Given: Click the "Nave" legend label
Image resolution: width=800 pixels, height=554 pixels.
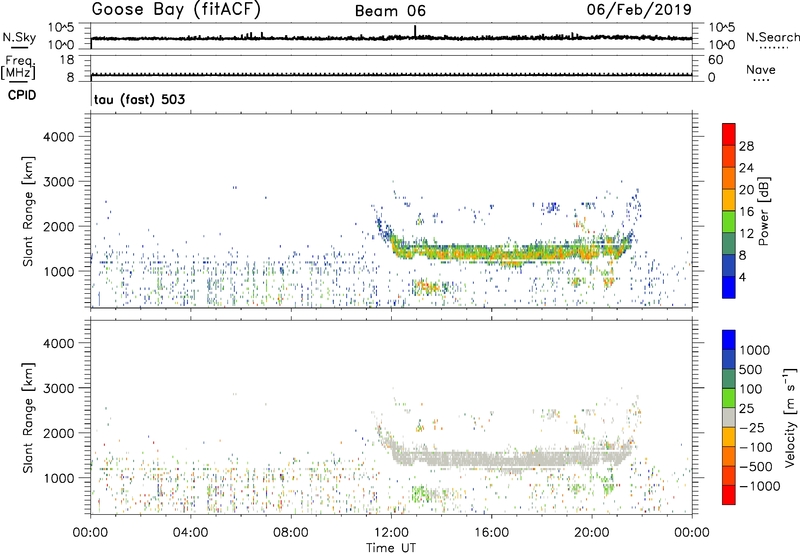Looking at the screenshot, I should [761, 69].
